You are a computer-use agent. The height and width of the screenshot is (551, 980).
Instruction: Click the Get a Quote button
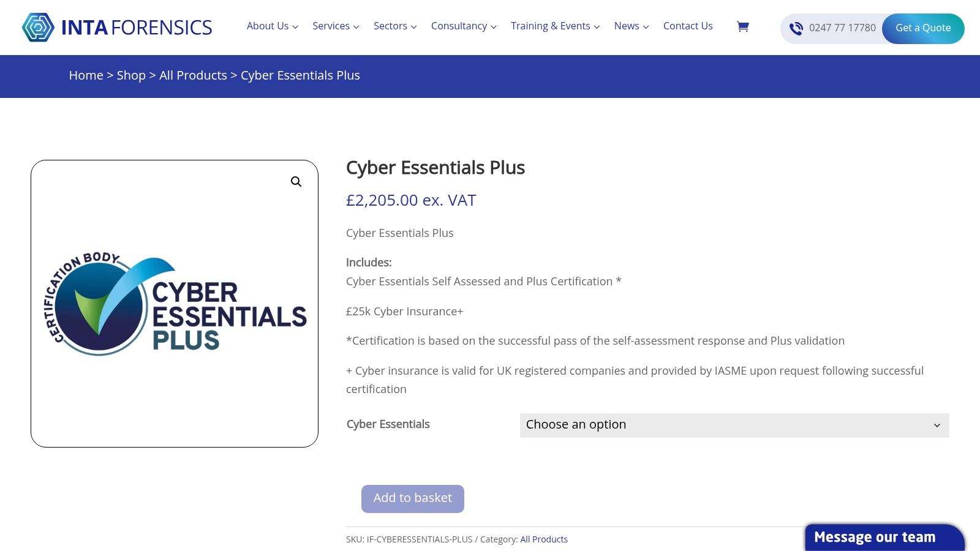coord(922,28)
